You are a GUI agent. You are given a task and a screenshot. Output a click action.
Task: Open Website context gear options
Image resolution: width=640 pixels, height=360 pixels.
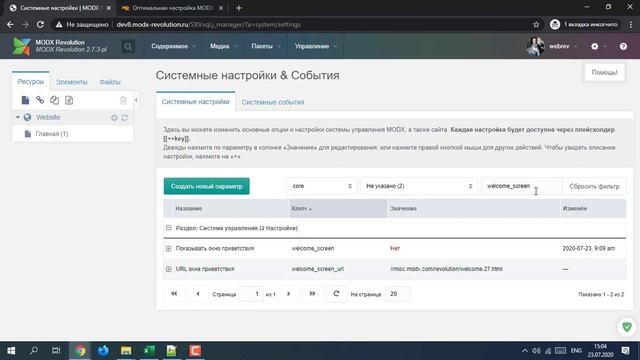pyautogui.click(x=114, y=118)
